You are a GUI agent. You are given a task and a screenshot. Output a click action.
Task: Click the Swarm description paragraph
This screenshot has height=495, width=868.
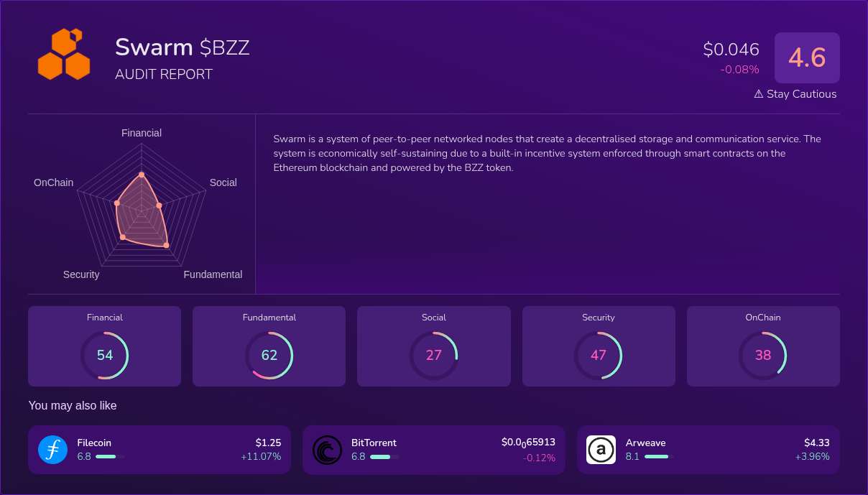(548, 153)
